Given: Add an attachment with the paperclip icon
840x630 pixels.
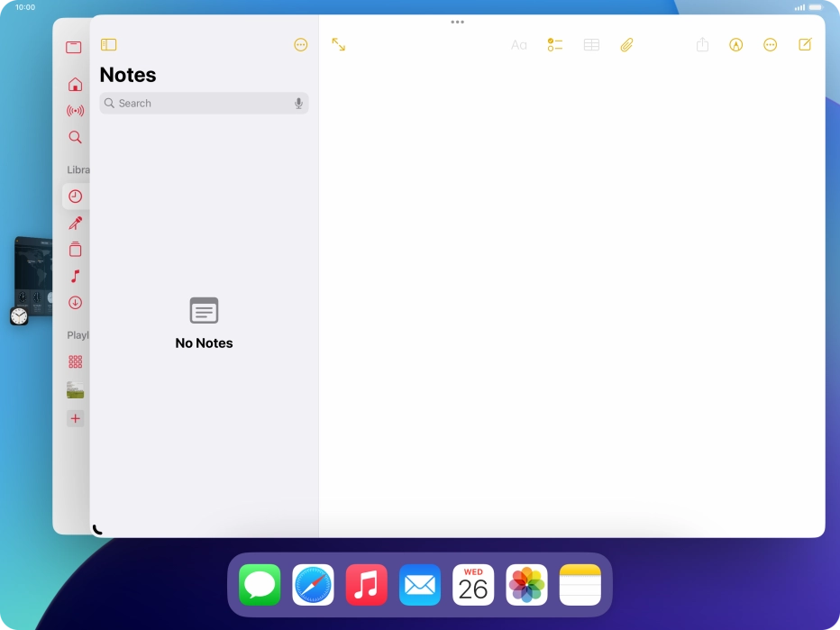Looking at the screenshot, I should pyautogui.click(x=627, y=44).
